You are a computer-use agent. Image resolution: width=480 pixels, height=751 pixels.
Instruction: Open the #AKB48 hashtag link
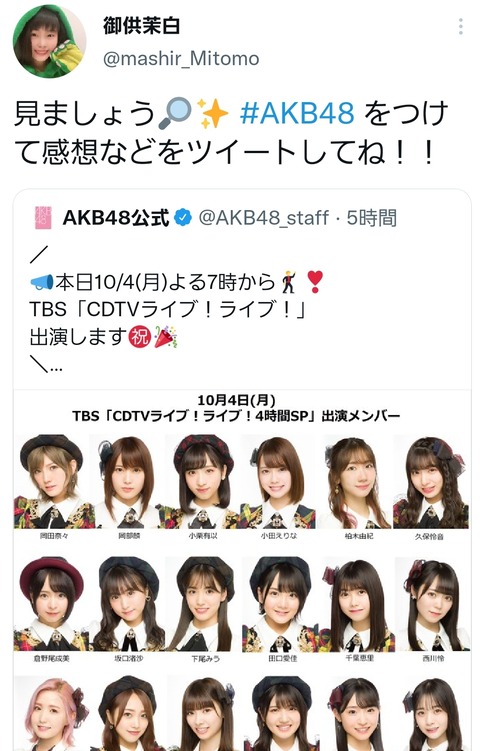pos(297,113)
